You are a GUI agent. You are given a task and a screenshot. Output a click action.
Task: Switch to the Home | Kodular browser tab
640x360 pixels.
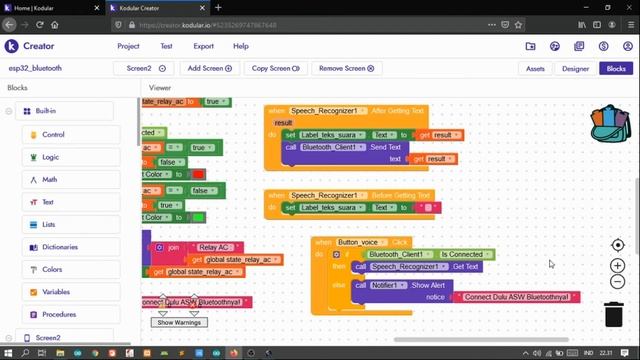[x=51, y=8]
